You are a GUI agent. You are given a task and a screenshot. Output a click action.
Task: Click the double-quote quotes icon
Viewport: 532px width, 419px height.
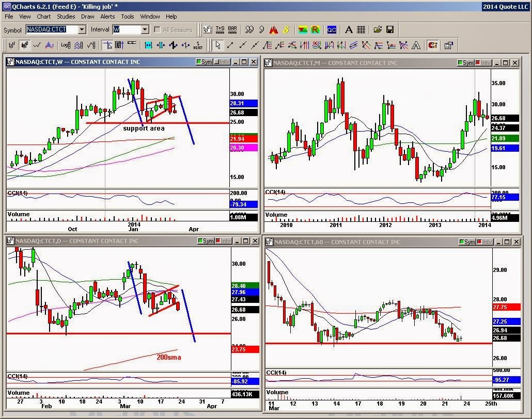249,30
